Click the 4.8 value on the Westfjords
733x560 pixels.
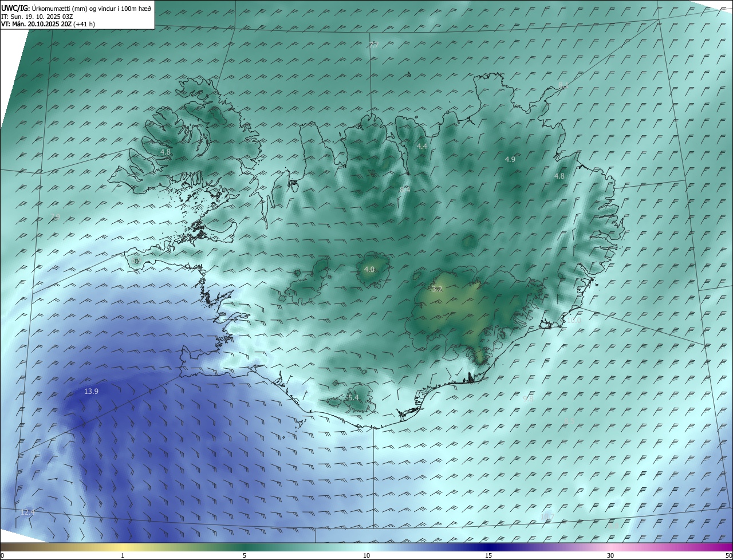[165, 152]
